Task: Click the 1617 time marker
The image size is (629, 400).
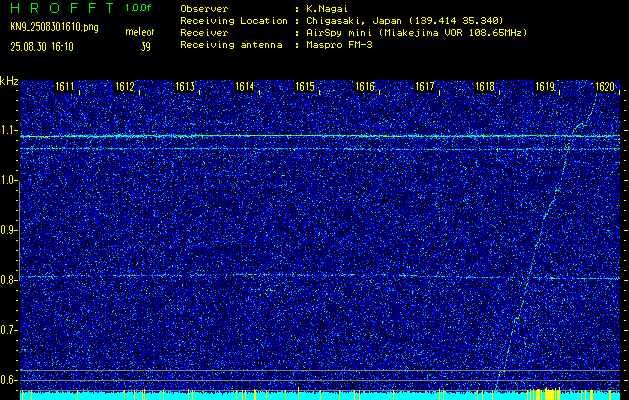Action: [425, 87]
